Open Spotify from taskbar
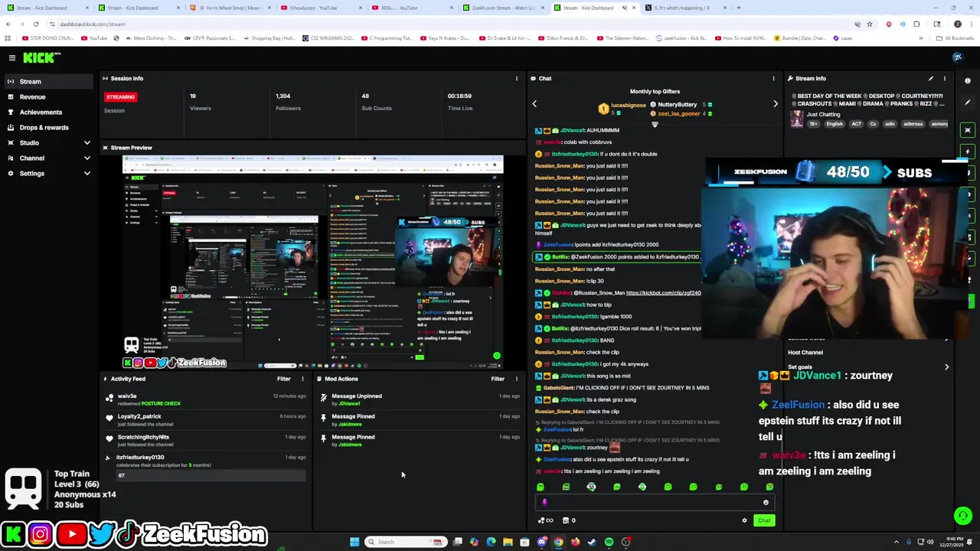The height and width of the screenshot is (551, 980). (x=609, y=542)
